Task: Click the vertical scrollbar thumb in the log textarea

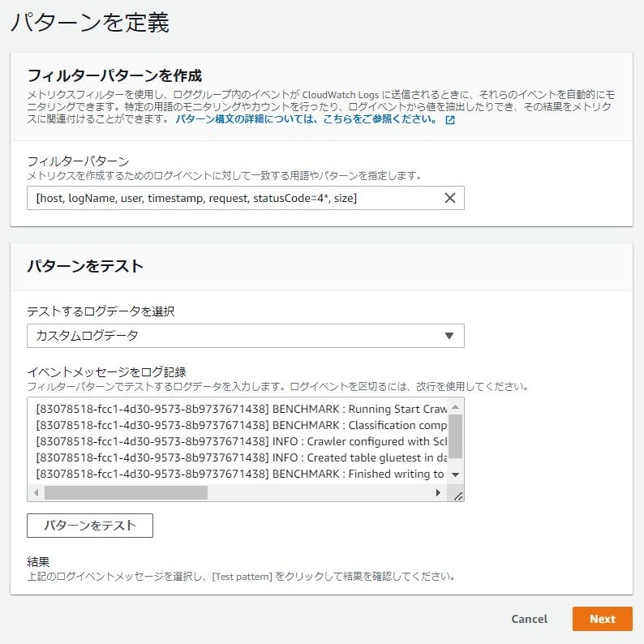Action: pyautogui.click(x=455, y=436)
